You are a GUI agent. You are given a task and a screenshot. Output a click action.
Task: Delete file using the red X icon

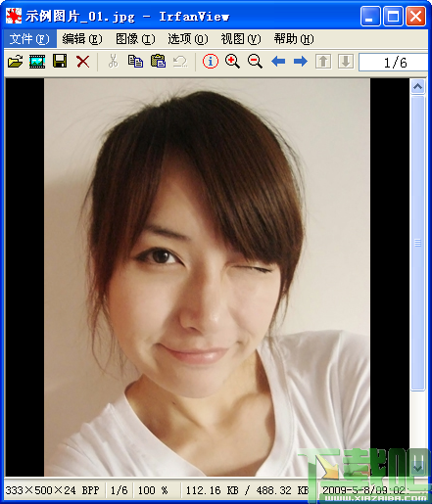tap(82, 62)
